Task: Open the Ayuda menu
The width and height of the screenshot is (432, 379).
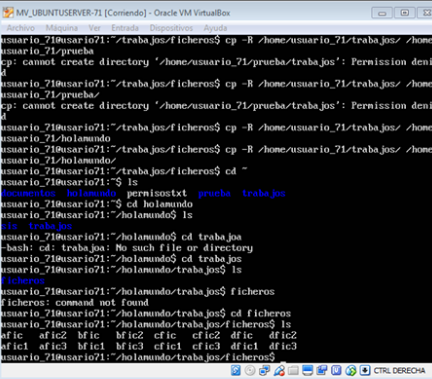Action: point(215,28)
